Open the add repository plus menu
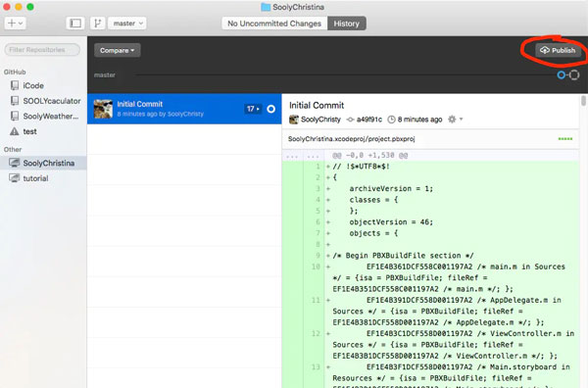Screen dimensions: 588x388 tap(15, 24)
